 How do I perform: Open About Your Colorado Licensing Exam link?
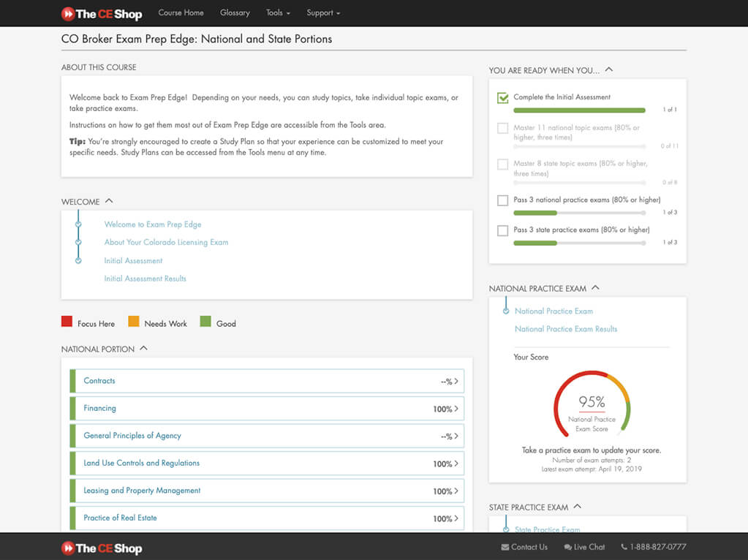tap(167, 242)
